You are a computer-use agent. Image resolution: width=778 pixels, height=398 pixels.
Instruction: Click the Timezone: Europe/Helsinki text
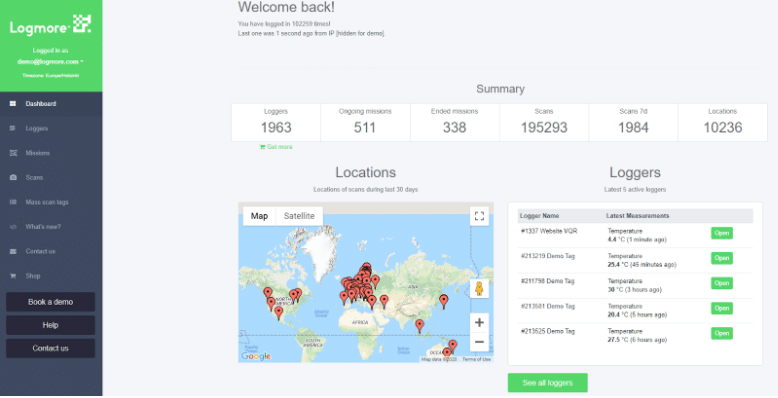pyautogui.click(x=50, y=76)
